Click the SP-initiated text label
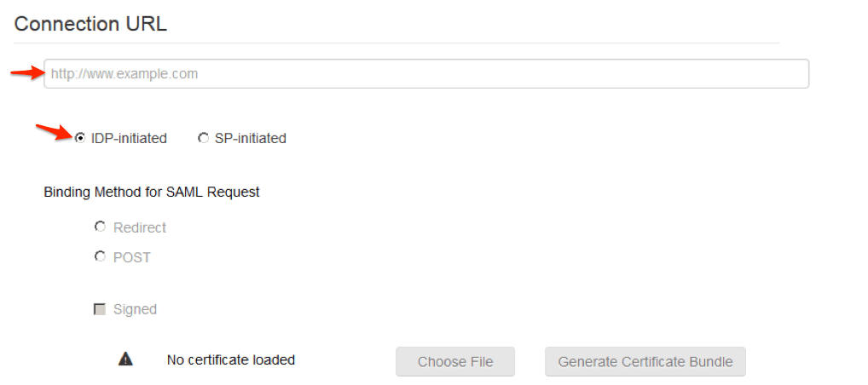 point(250,138)
